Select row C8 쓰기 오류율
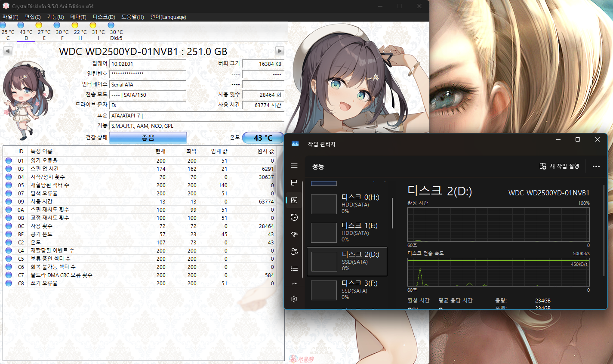This screenshot has width=613, height=364. [x=139, y=283]
